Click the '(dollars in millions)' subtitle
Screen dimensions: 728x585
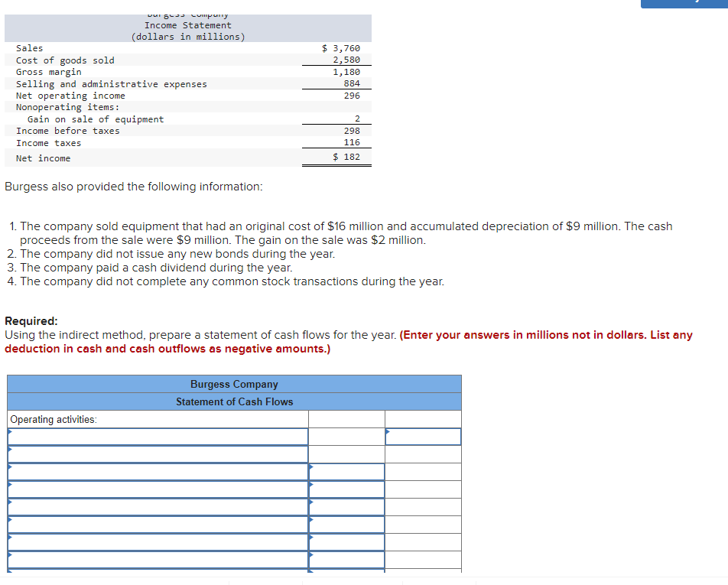point(187,37)
